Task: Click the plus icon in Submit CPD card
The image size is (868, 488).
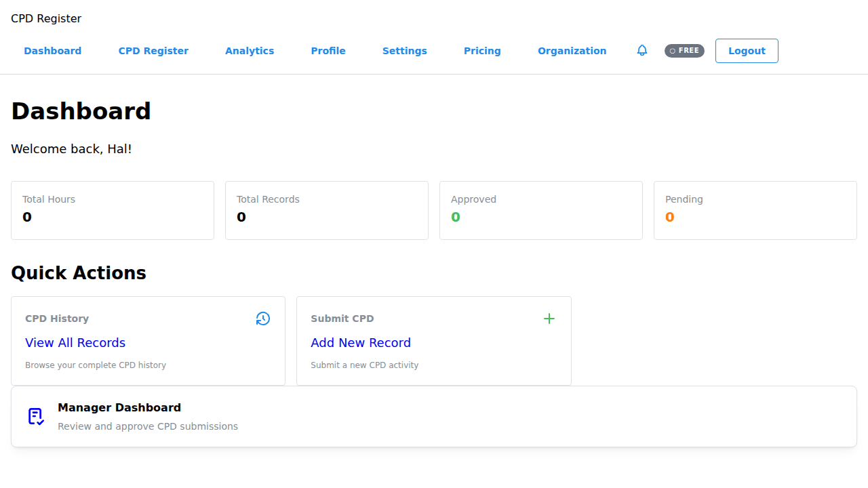Action: pyautogui.click(x=549, y=318)
